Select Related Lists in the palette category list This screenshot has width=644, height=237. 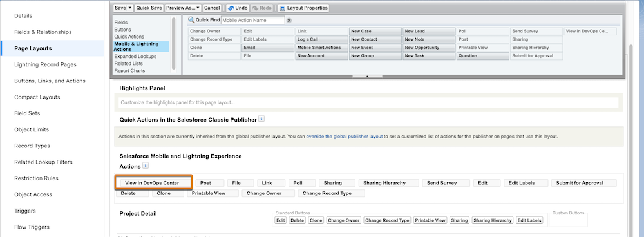129,64
